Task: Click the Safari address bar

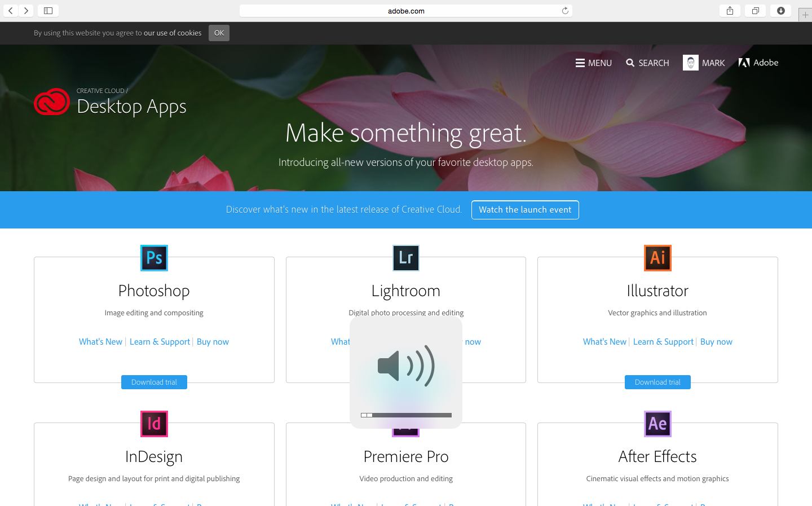Action: (x=405, y=10)
